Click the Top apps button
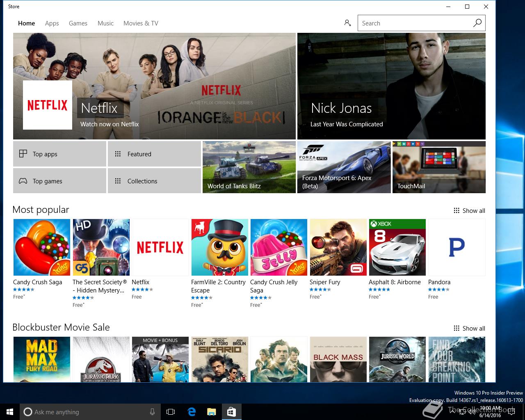Image resolution: width=525 pixels, height=420 pixels. [59, 154]
